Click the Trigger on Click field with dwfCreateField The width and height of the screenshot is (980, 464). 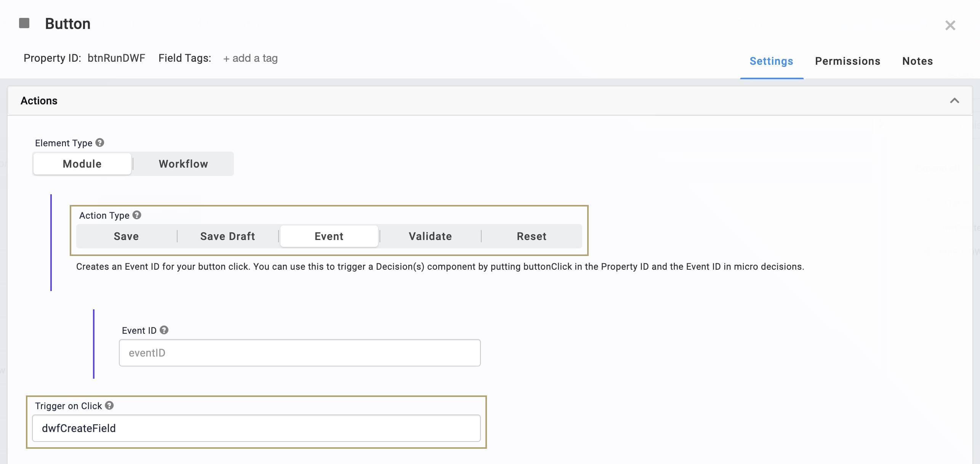click(x=256, y=428)
